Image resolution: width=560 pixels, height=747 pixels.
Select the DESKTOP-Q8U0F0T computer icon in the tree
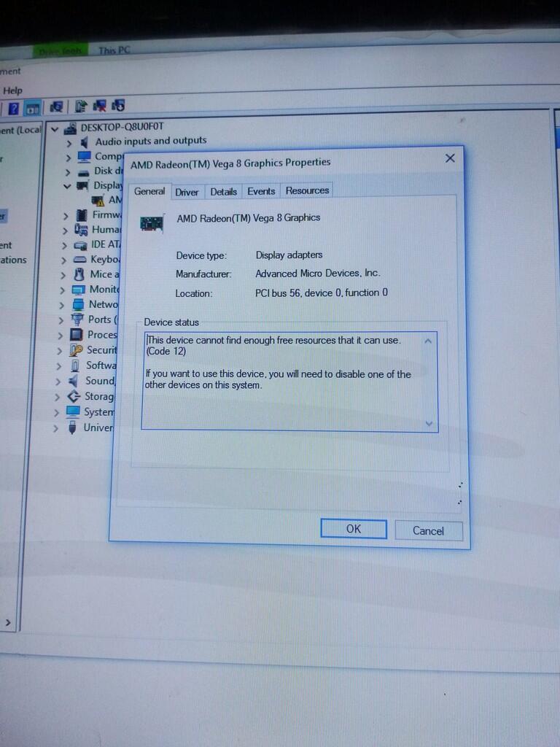(x=71, y=128)
